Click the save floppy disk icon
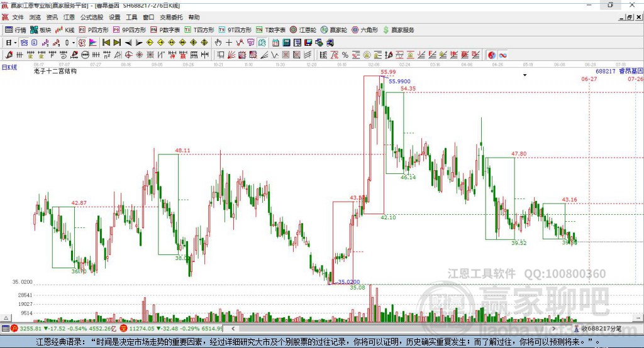 coord(308,43)
